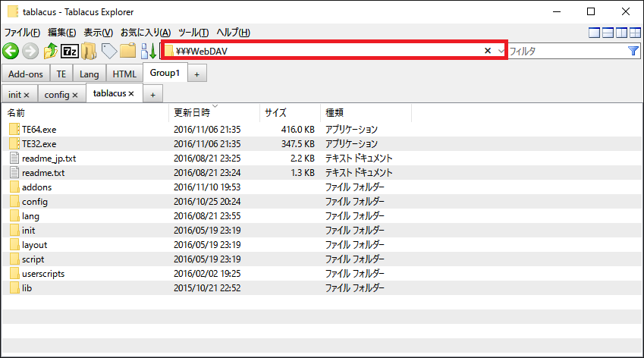Switch to the Add-ons group tab
Screen dimensions: 644x358
tap(26, 74)
